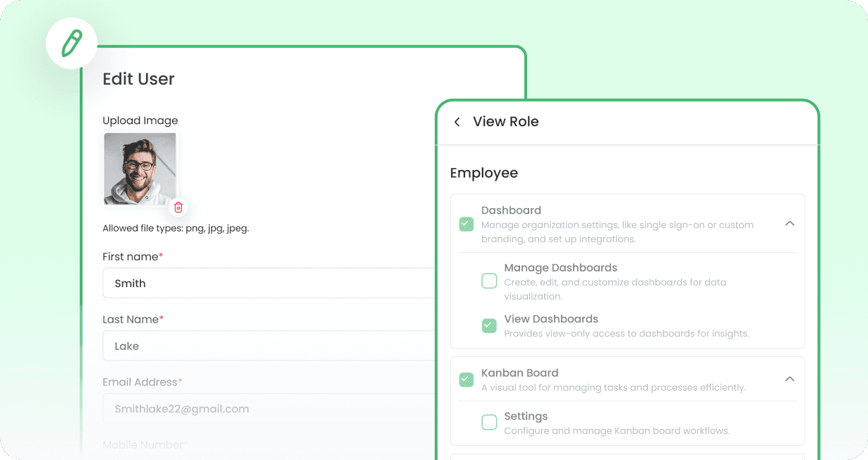This screenshot has height=460, width=868.
Task: Click Configure and manage Kanban workflows description
Action: [x=617, y=430]
